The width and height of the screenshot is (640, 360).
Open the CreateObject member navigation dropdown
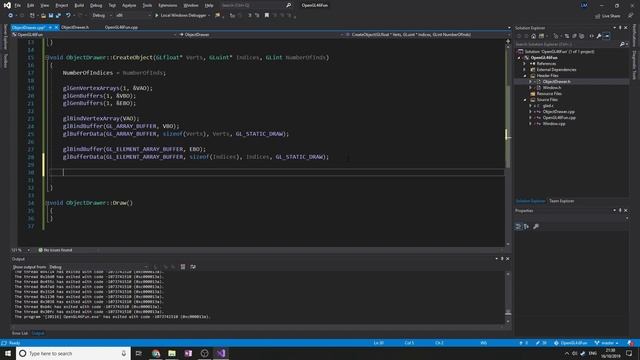428,35
